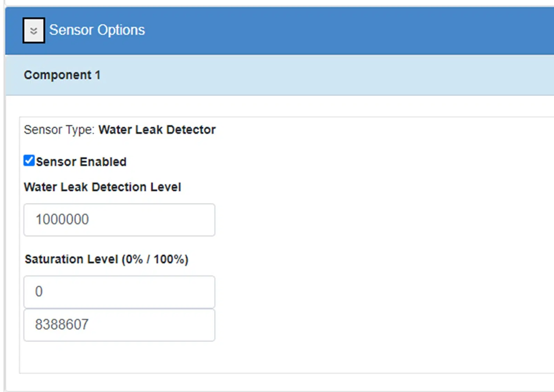Toggle sensor via the Sensor Enabled label
The image size is (554, 392).
(x=81, y=162)
